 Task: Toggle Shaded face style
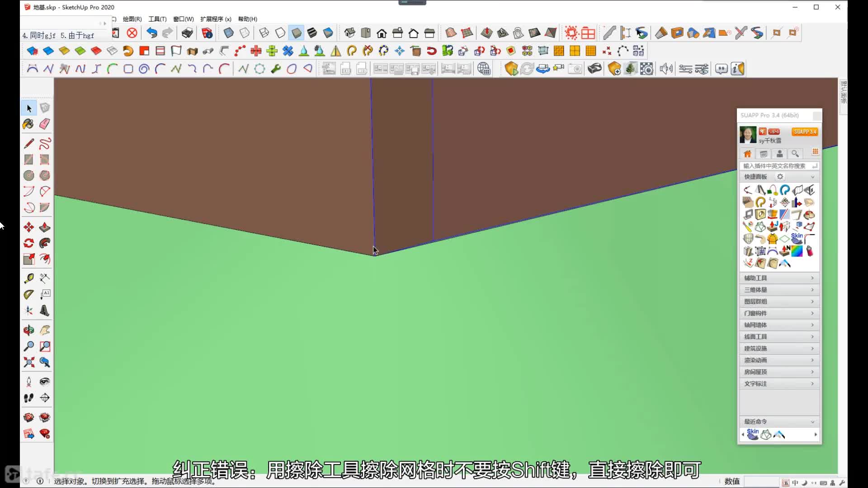pos(297,33)
